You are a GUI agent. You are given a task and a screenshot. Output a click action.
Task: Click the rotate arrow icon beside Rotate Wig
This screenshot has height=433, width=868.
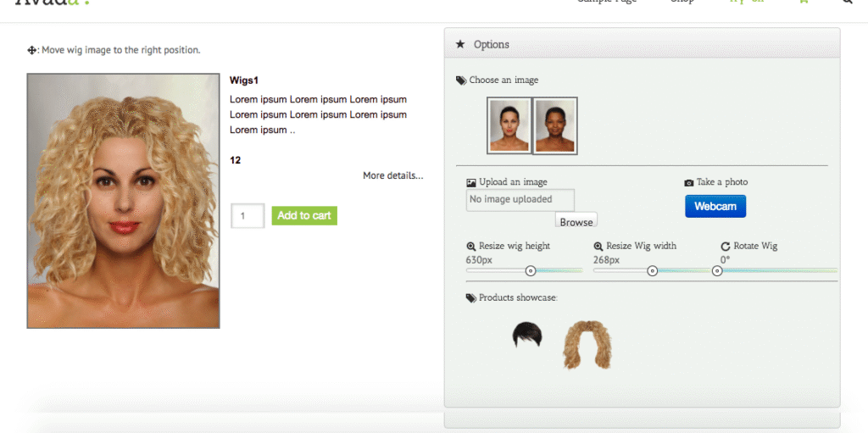click(x=726, y=246)
